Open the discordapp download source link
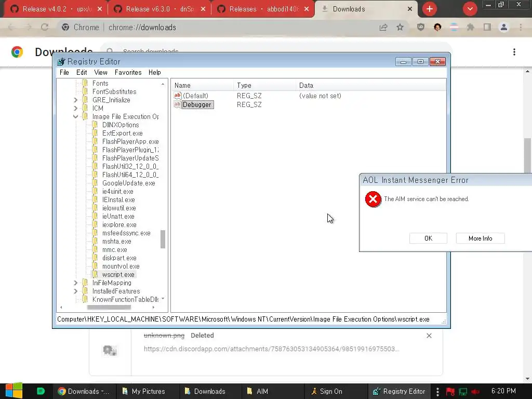 coord(271,349)
